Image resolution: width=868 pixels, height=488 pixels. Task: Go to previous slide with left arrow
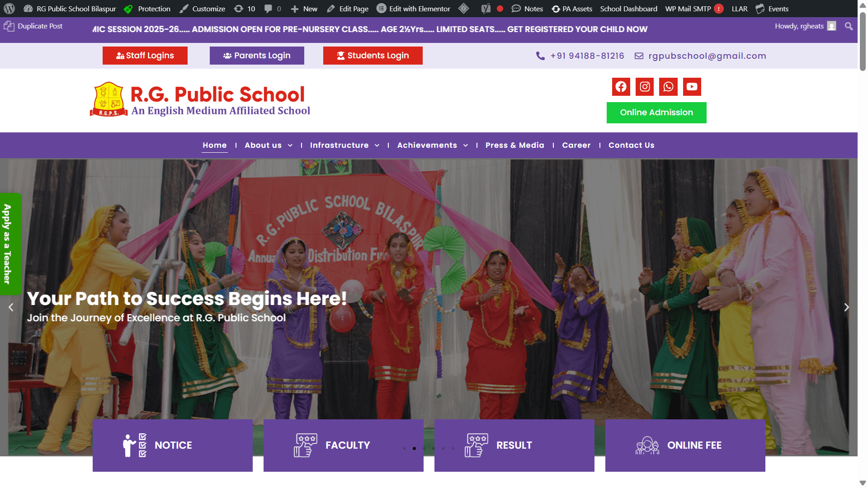11,307
